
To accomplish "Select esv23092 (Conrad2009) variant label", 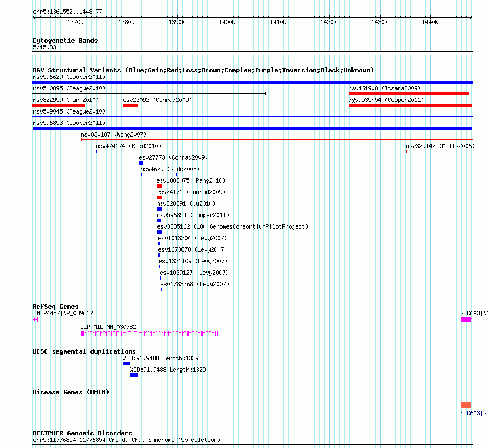I will [x=157, y=100].
